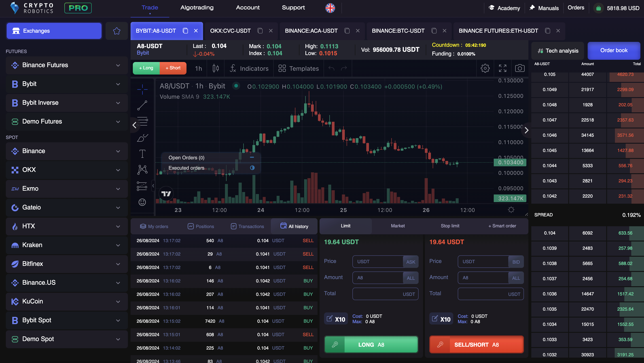Viewport: 644px width, 363px height.
Task: Open chart settings gear
Action: tap(485, 68)
